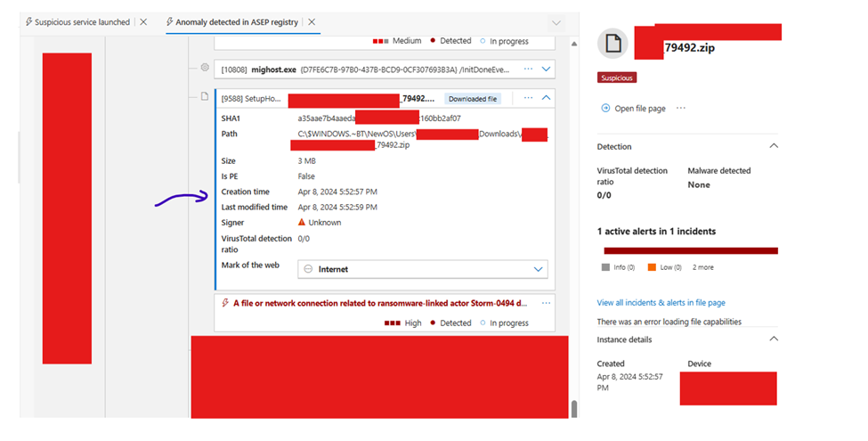Open more options for SetupHost file row

click(x=529, y=98)
